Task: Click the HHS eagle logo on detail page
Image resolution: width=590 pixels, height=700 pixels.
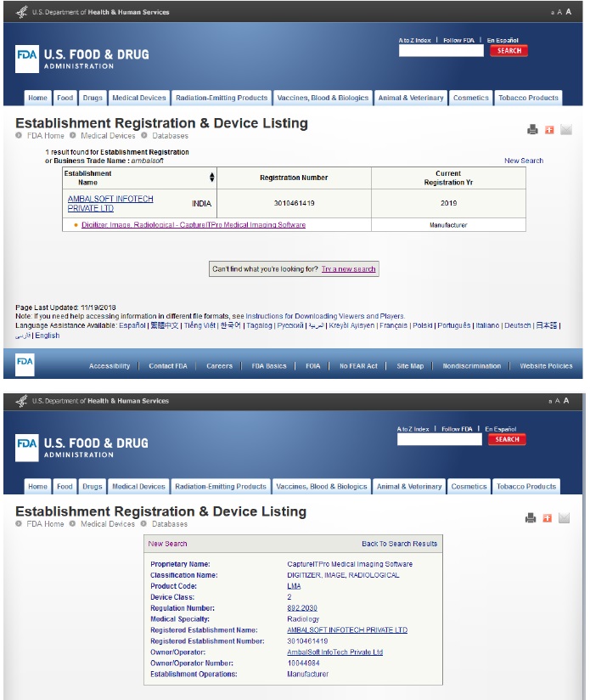Action: [x=21, y=400]
